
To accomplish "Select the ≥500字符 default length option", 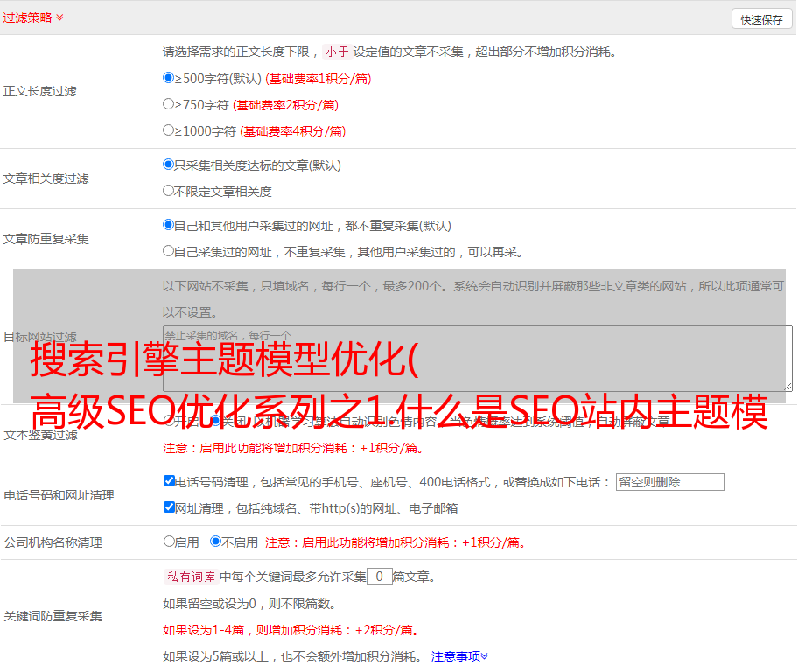I will 169,78.
